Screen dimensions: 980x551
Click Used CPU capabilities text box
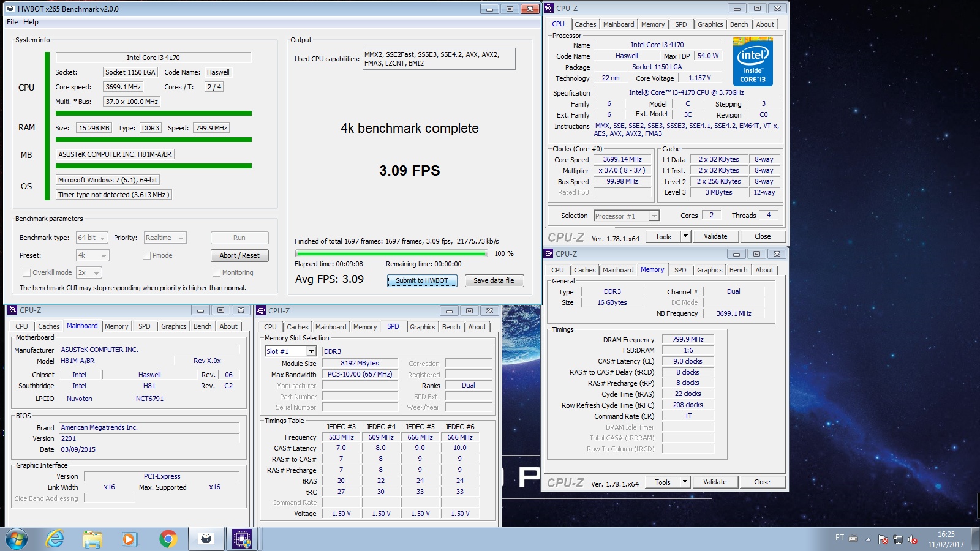point(439,59)
